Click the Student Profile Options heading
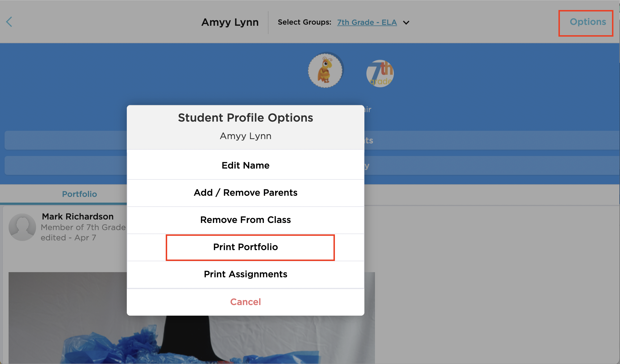 point(245,118)
